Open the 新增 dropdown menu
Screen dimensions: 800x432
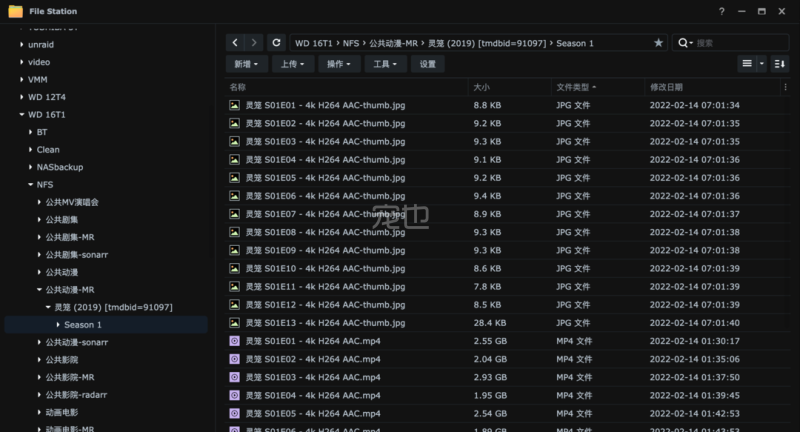click(x=246, y=64)
